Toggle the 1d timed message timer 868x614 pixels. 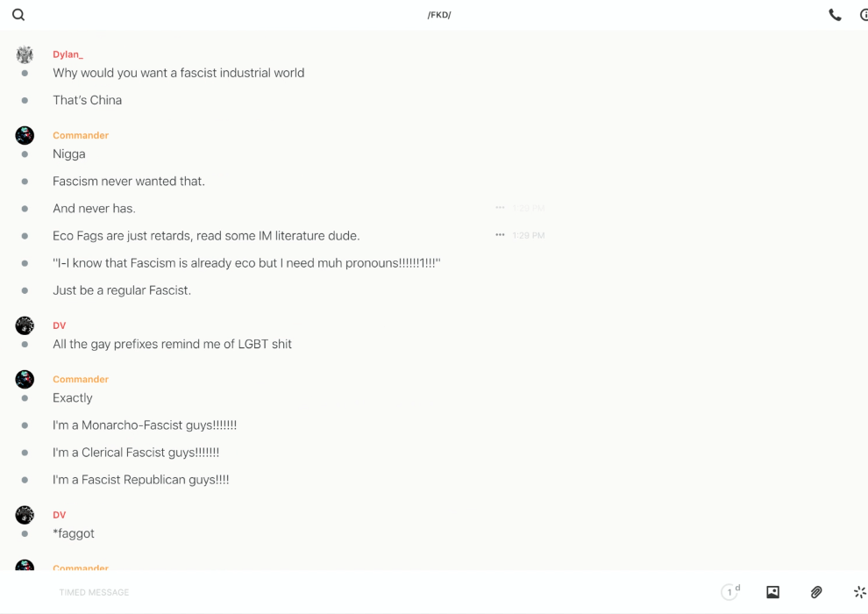tap(730, 592)
